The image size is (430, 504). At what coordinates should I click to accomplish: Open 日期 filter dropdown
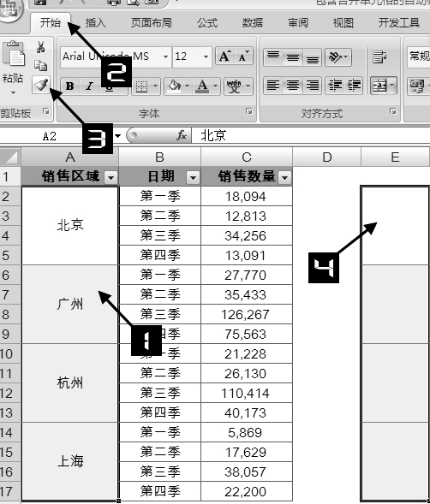[193, 177]
